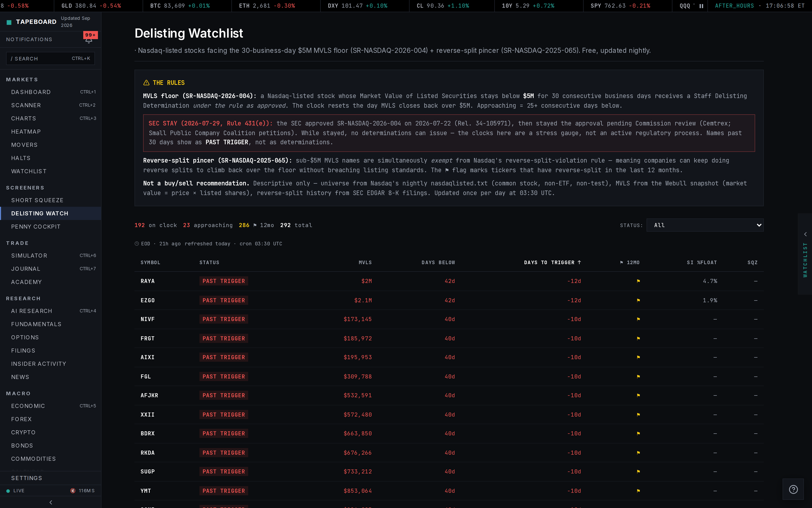The height and width of the screenshot is (508, 812).
Task: Click the flag icon in FGL row
Action: coord(638,377)
